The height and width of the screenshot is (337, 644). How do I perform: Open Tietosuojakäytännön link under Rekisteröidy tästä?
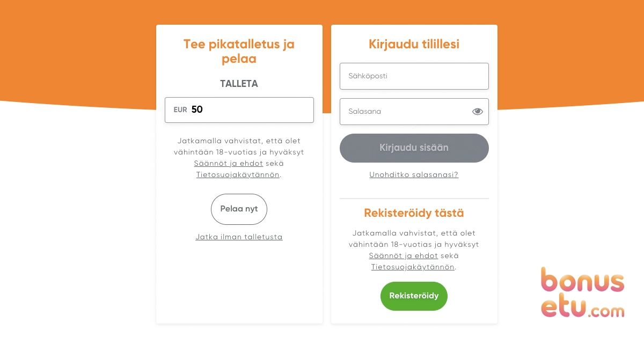[413, 267]
